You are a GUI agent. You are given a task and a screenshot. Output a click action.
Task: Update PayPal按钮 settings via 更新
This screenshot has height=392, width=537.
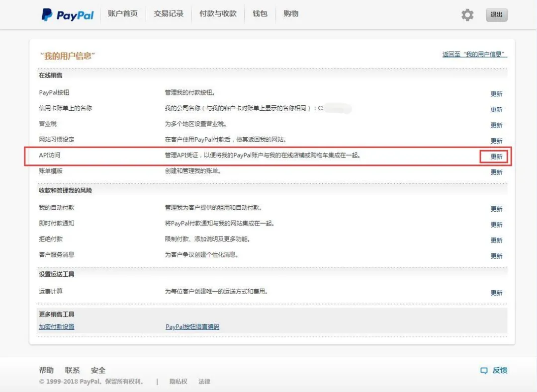point(496,93)
